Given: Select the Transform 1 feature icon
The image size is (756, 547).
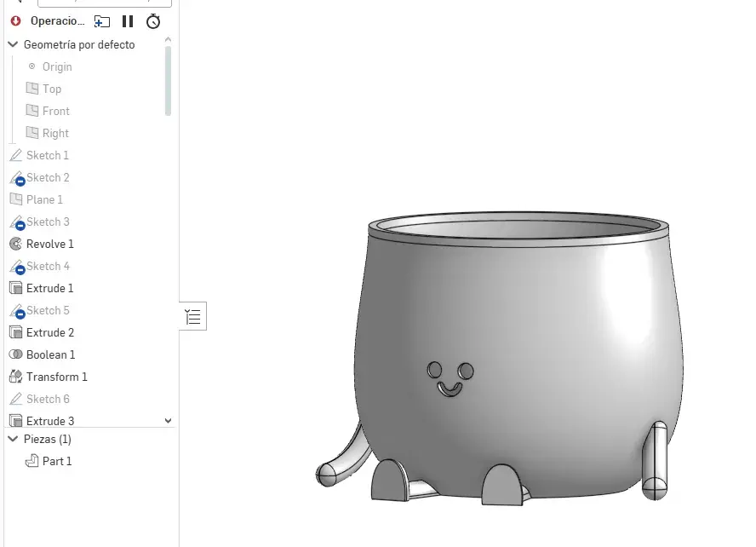Looking at the screenshot, I should click(15, 377).
